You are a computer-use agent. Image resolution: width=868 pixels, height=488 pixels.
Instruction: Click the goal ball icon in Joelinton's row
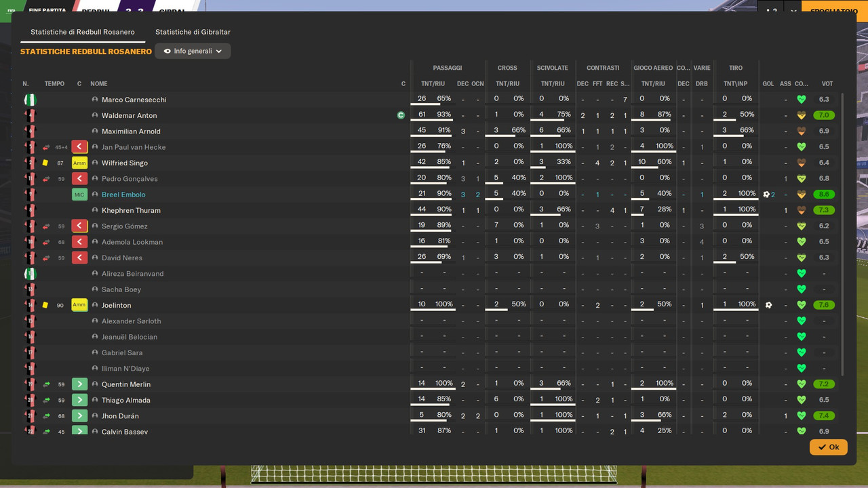(768, 305)
